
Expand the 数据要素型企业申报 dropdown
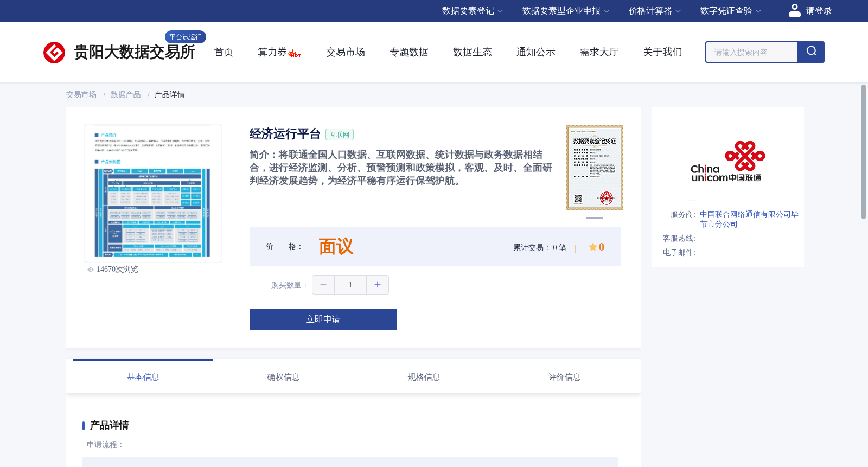566,11
